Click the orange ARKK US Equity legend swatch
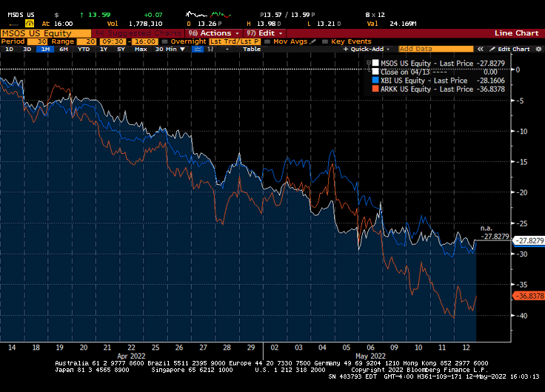The width and height of the screenshot is (545, 392). pos(375,89)
